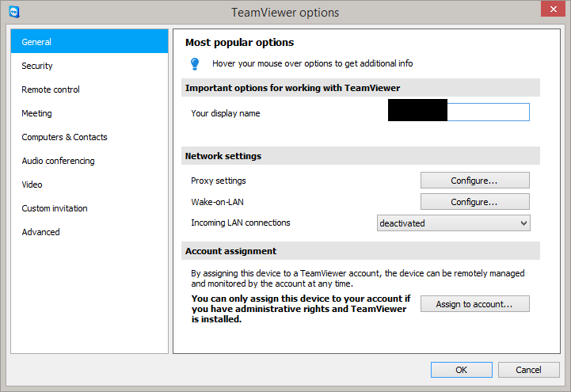Switch to the Meeting category
The height and width of the screenshot is (392, 571).
pyautogui.click(x=89, y=113)
